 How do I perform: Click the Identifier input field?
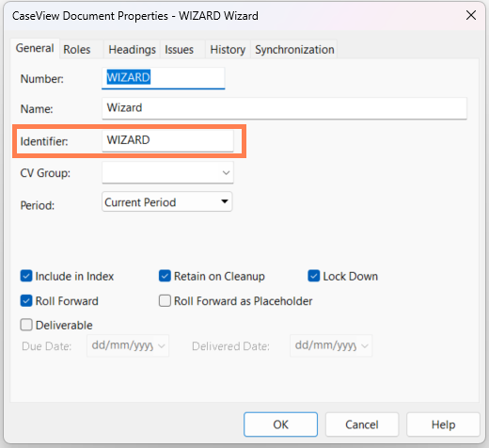click(x=167, y=140)
